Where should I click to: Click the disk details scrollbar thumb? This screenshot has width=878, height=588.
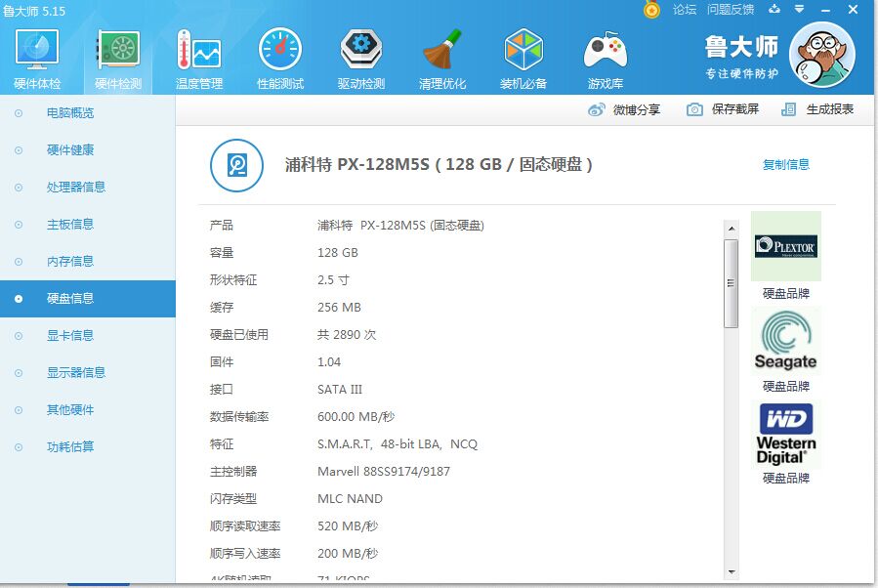click(x=731, y=283)
